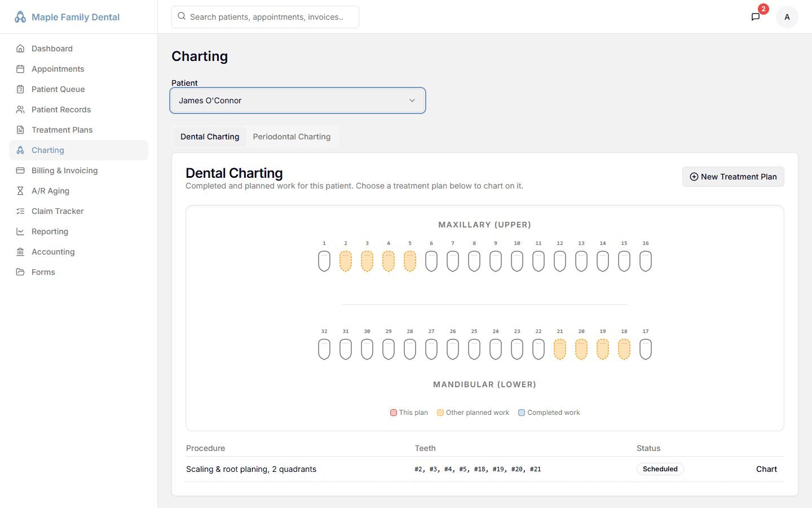The width and height of the screenshot is (812, 508).
Task: Click the Claim Tracker checklist icon
Action: point(20,211)
